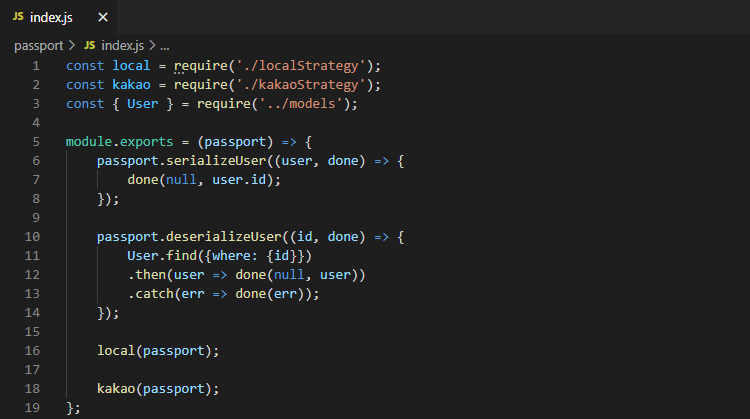Image resolution: width=750 pixels, height=419 pixels.
Task: Click 'serializeUser' method name
Action: pyautogui.click(x=216, y=161)
